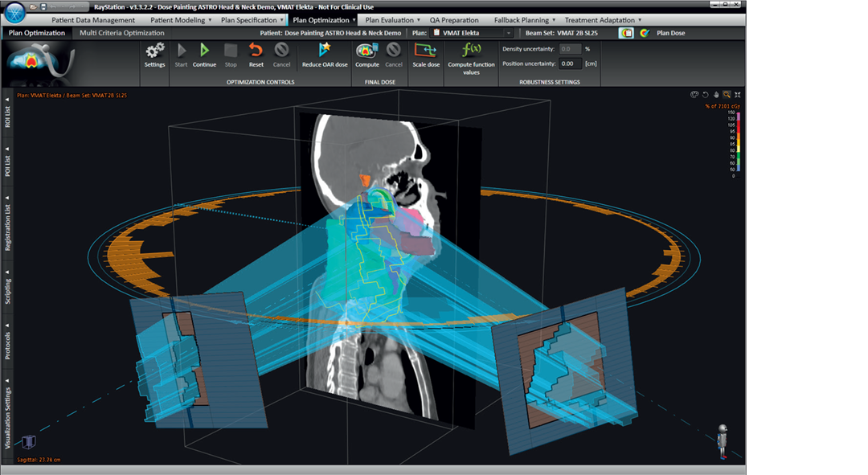Click the rotate view icon in viewport
868x475 pixels.
pyautogui.click(x=705, y=94)
